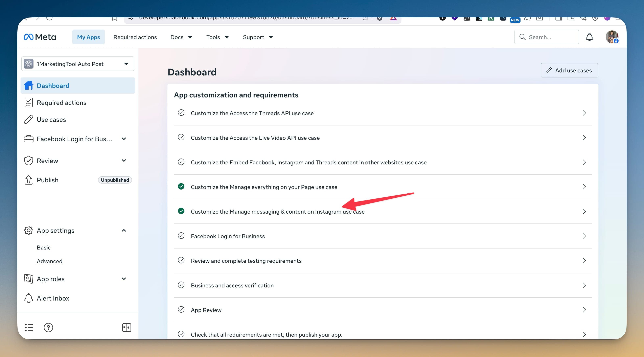
Task: Open the Tools dropdown menu
Action: click(x=217, y=37)
